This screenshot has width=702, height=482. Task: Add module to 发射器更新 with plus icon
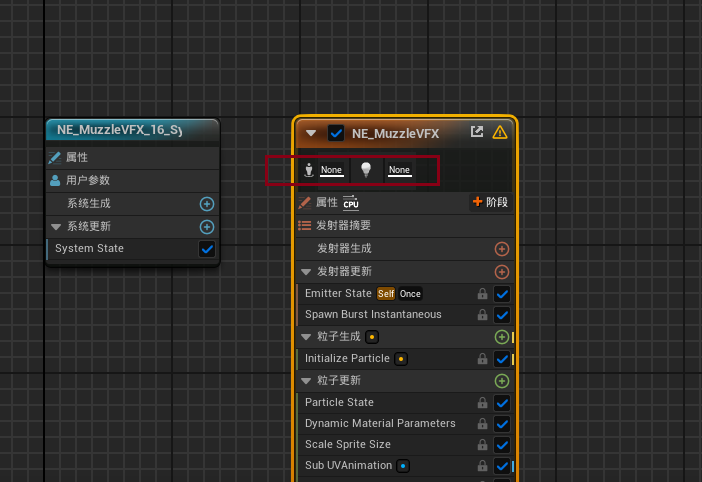coord(501,272)
